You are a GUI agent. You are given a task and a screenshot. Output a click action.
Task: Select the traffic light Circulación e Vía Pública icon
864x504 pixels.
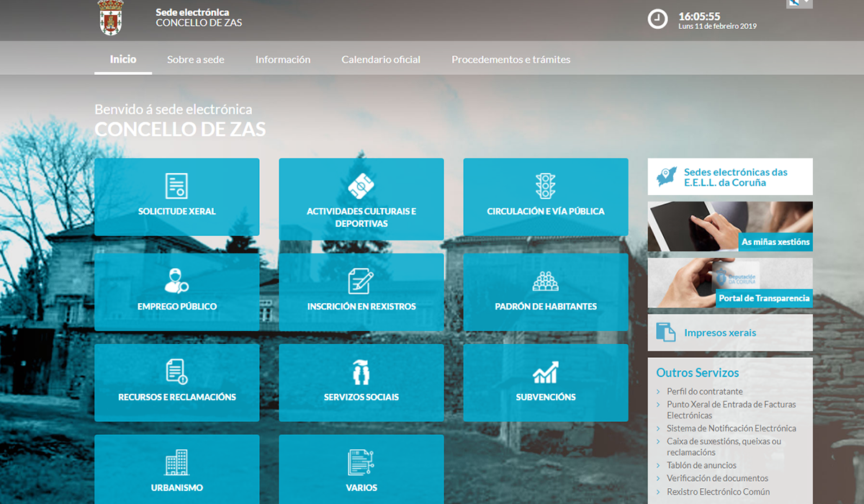pos(545,186)
